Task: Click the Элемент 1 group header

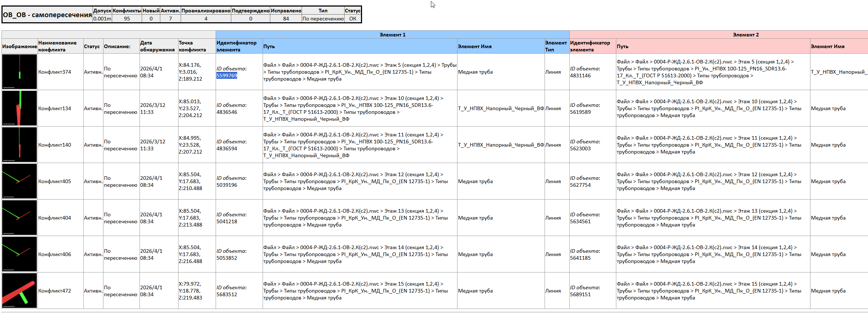Action: pos(392,35)
